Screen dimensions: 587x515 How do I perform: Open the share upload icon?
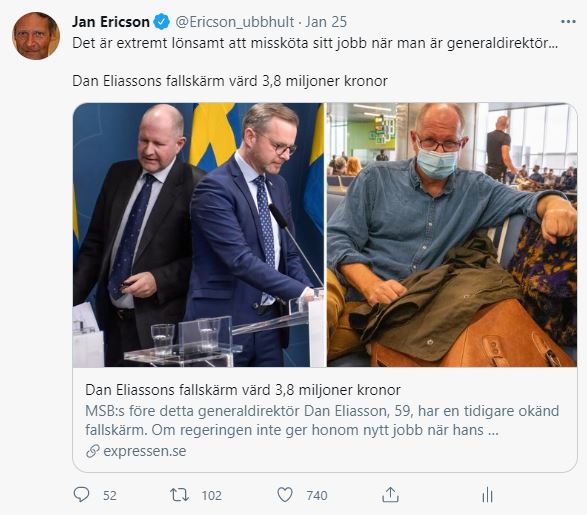point(390,495)
